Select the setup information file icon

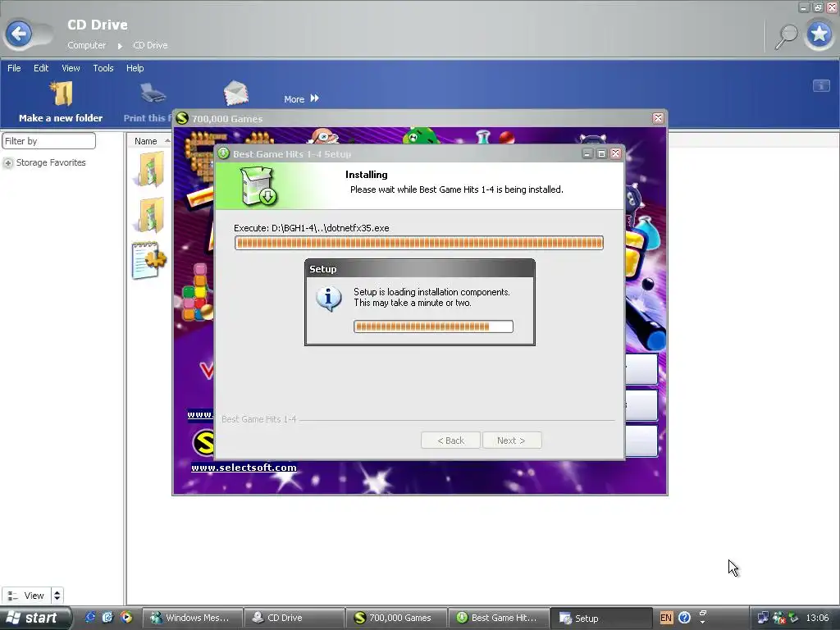click(x=149, y=260)
